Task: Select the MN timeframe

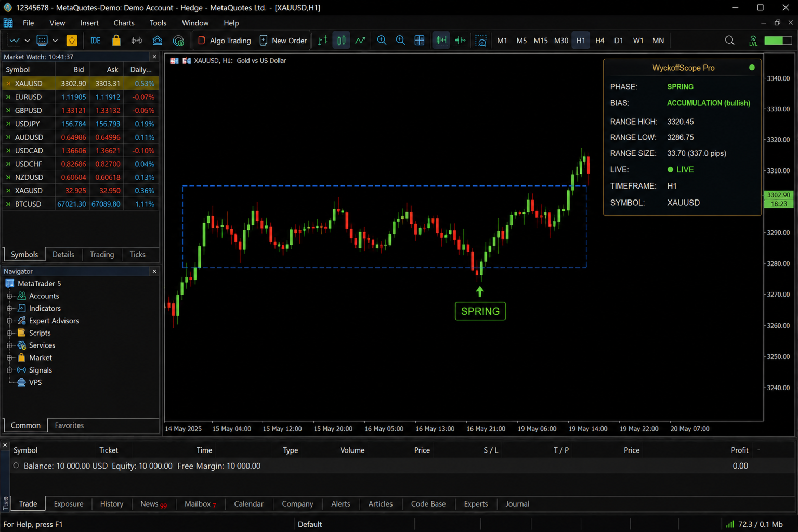Action: coord(658,41)
